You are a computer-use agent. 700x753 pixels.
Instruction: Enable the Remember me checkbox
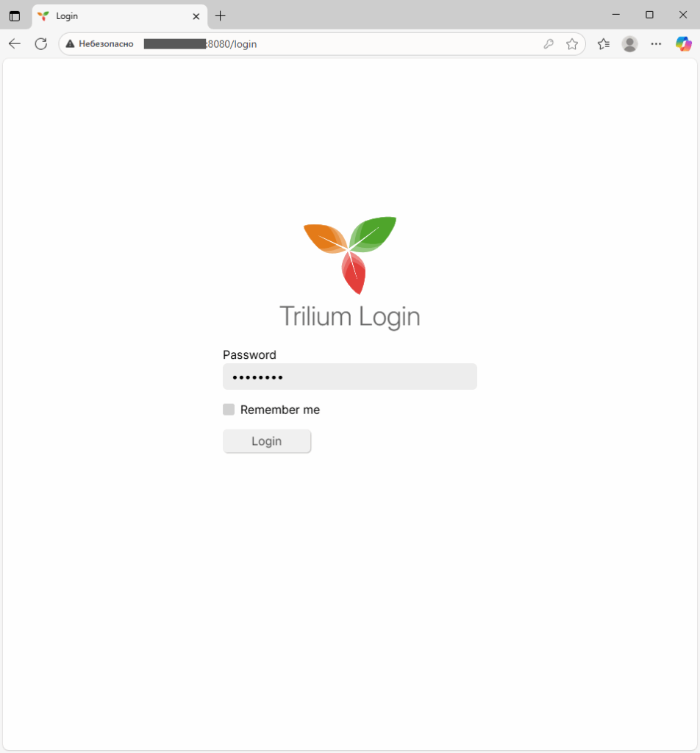point(229,409)
